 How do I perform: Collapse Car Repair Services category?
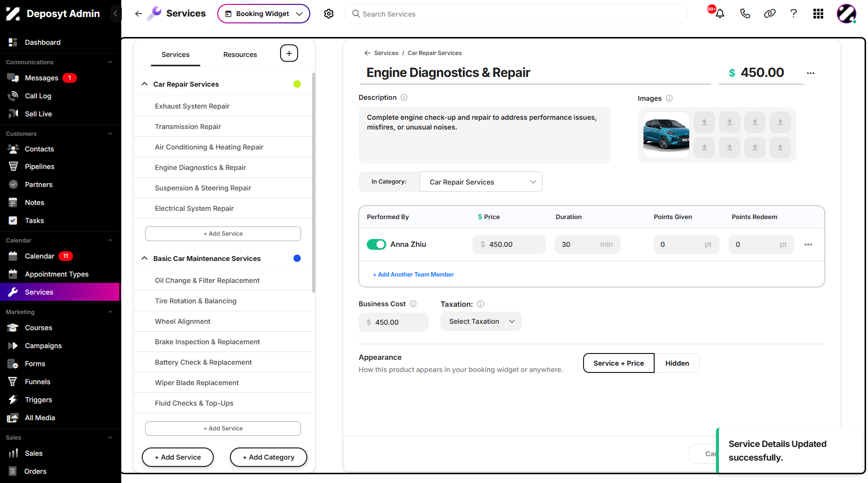pos(144,84)
